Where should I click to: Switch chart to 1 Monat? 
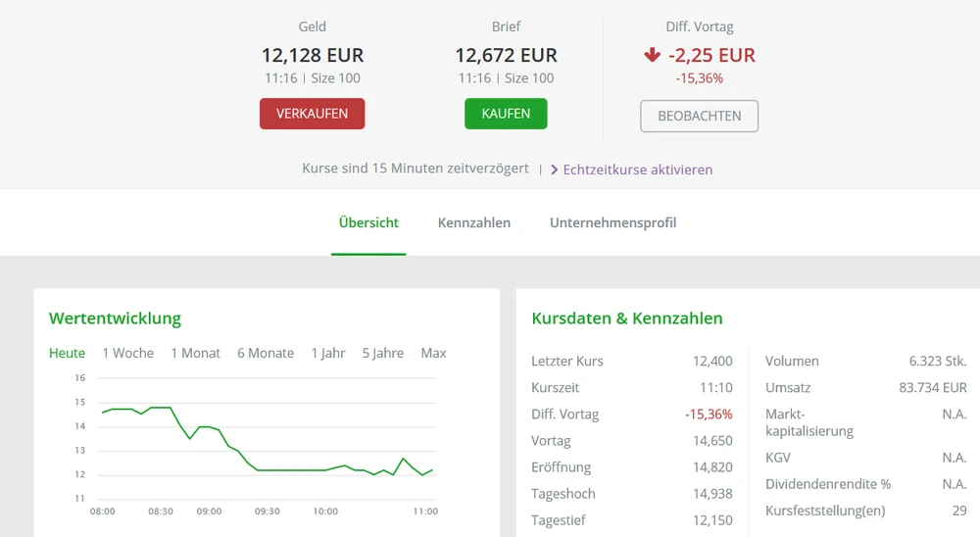coord(195,353)
